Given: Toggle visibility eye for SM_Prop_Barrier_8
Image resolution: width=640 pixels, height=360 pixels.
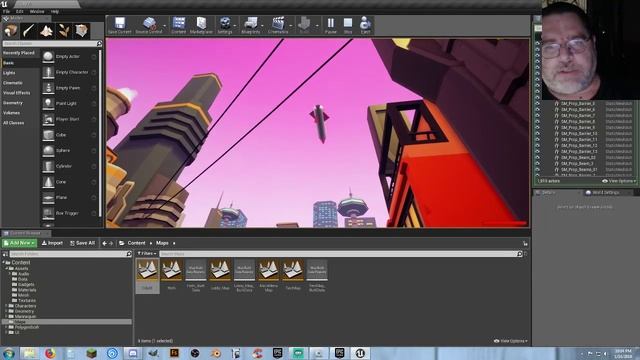Looking at the screenshot, I should pyautogui.click(x=537, y=122).
